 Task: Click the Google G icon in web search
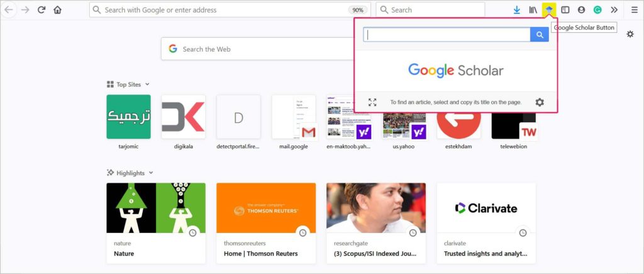173,49
